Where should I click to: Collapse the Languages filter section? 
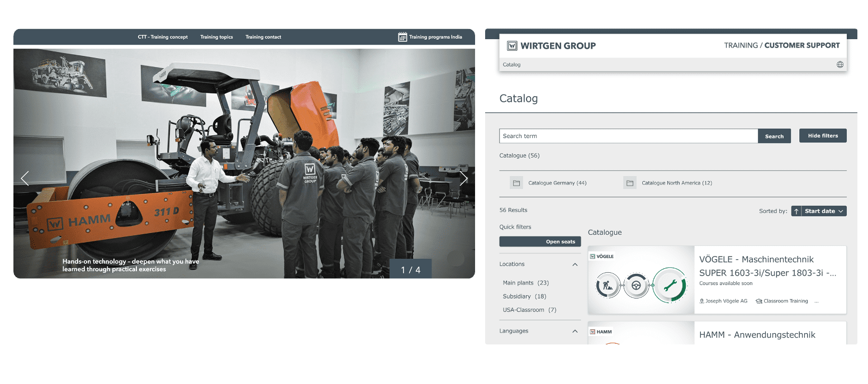tap(575, 331)
